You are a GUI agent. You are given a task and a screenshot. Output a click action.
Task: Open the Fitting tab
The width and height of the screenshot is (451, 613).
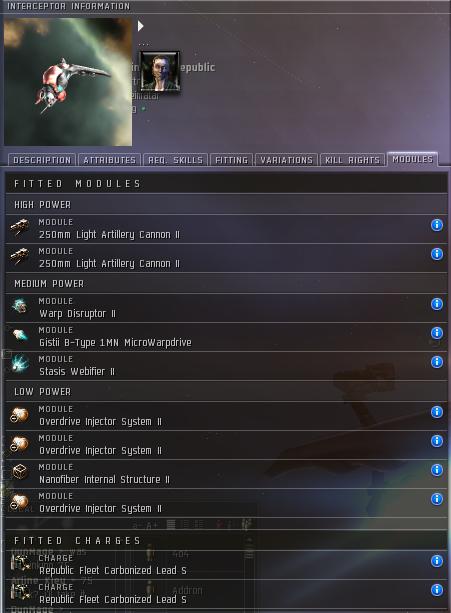point(231,160)
